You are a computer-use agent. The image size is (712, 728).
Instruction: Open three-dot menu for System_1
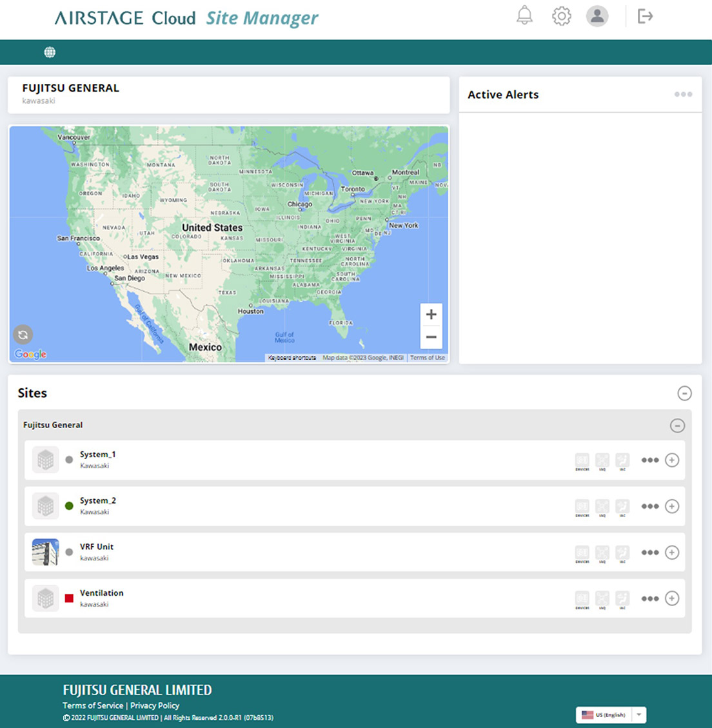click(649, 460)
